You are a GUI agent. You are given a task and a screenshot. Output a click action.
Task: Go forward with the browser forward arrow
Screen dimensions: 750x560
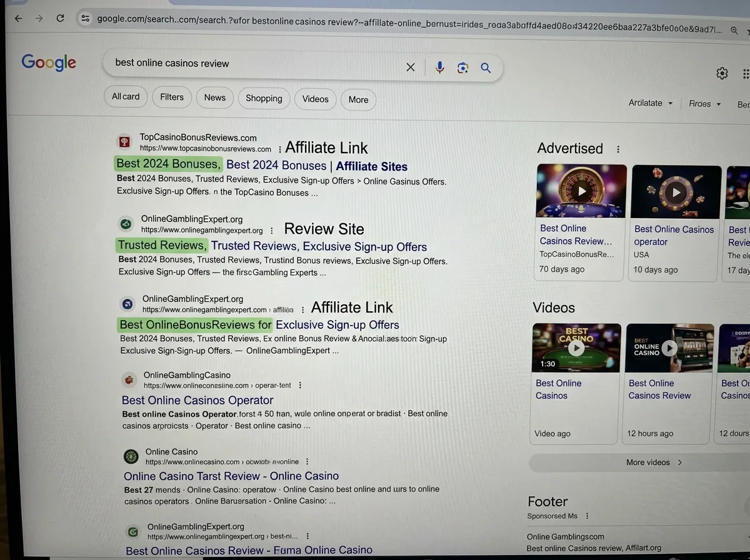pyautogui.click(x=39, y=19)
